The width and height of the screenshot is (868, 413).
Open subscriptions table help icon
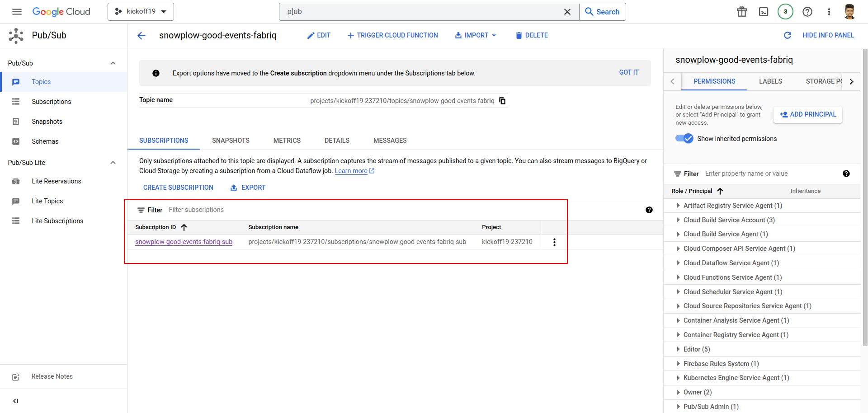tap(649, 210)
